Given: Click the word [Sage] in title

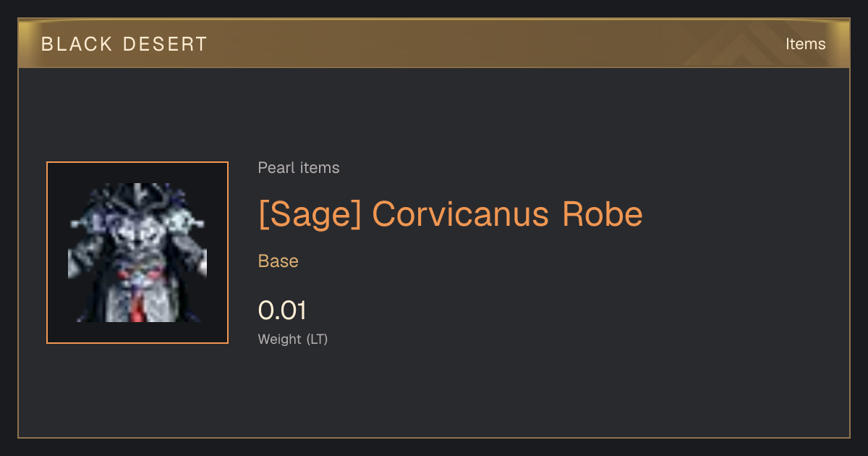Looking at the screenshot, I should point(310,214).
